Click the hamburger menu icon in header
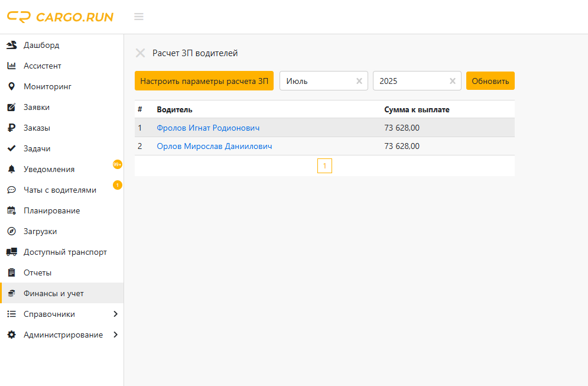588x386 pixels. click(139, 17)
